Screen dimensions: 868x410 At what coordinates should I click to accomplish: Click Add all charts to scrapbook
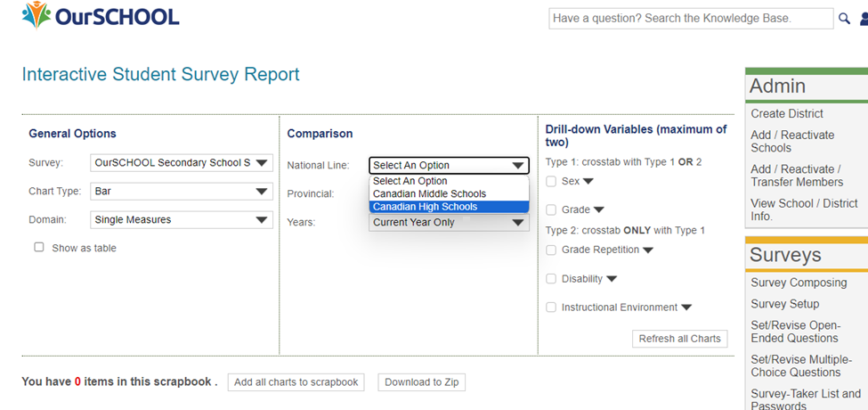click(296, 382)
